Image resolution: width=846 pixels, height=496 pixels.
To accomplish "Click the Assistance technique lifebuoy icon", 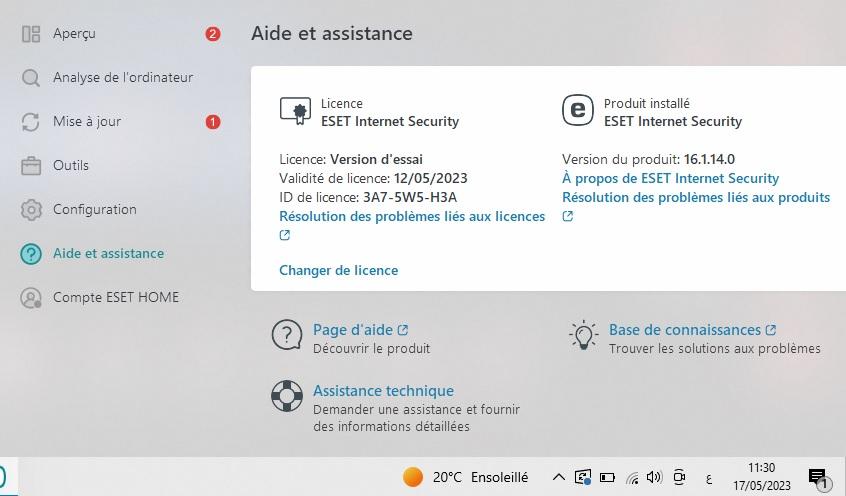I will (287, 396).
